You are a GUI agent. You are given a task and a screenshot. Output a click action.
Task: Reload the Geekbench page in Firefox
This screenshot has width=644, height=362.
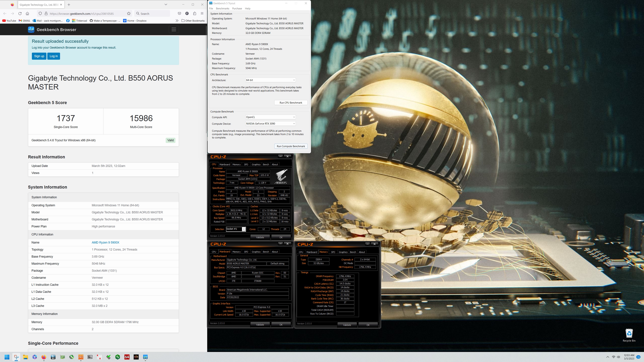point(20,13)
